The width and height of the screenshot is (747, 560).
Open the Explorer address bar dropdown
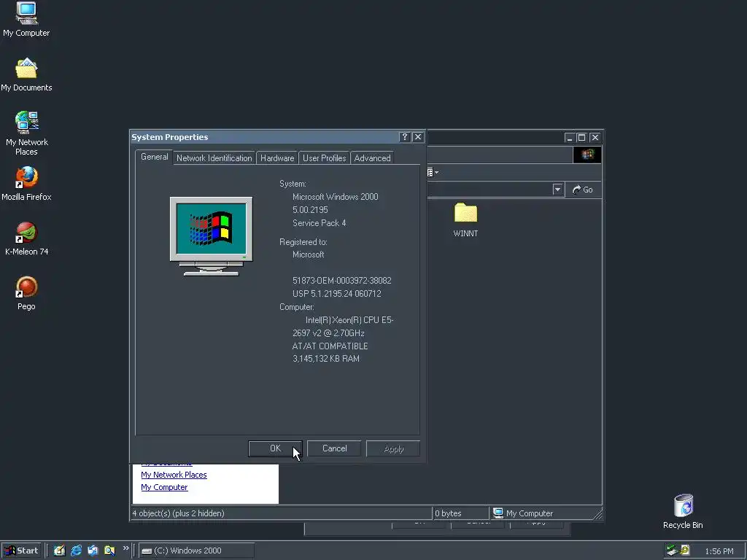pyautogui.click(x=557, y=190)
